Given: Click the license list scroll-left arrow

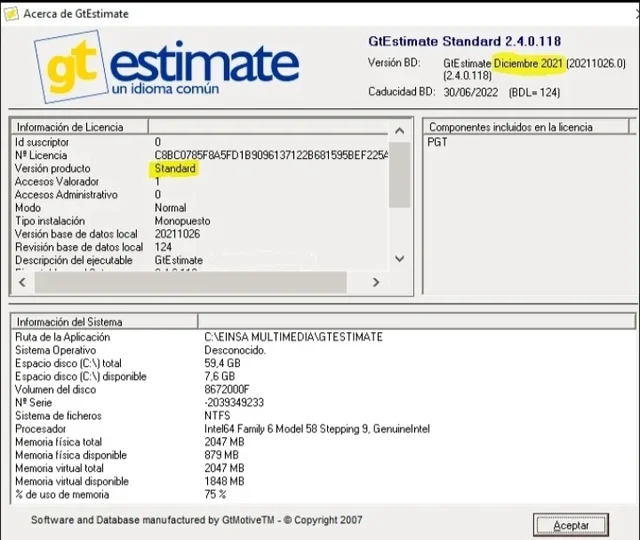Looking at the screenshot, I should tap(22, 282).
